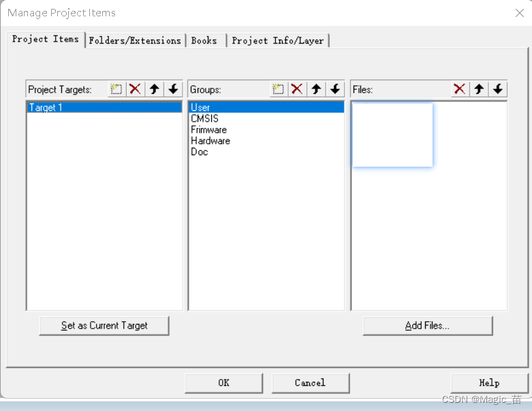Select the Doc group
Screen dimensions: 532x411
[x=266, y=152]
